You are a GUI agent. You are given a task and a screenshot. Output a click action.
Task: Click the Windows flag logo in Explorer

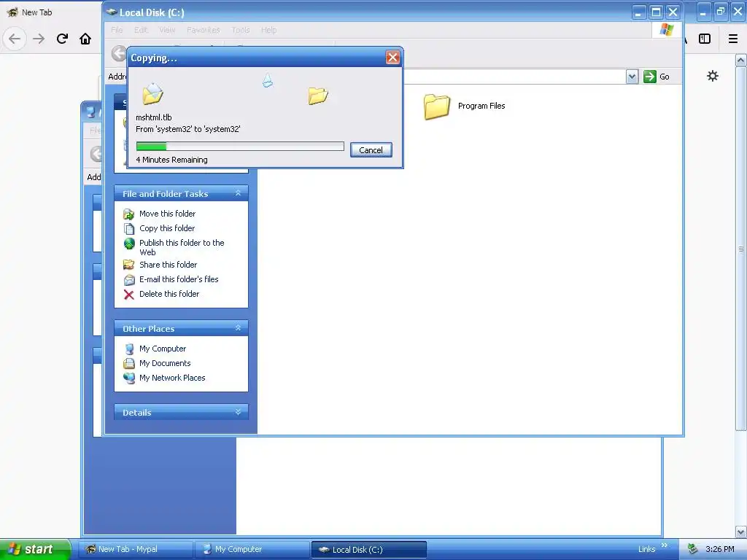667,30
